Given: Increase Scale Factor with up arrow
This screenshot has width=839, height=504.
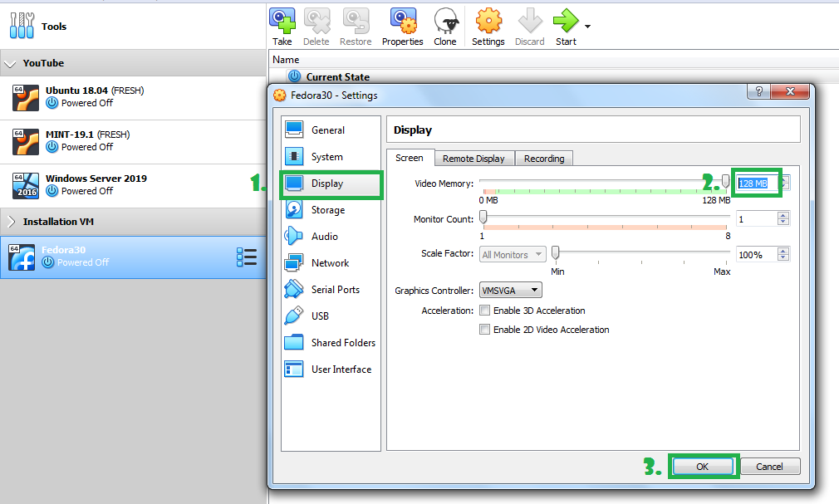Looking at the screenshot, I should coord(783,251).
